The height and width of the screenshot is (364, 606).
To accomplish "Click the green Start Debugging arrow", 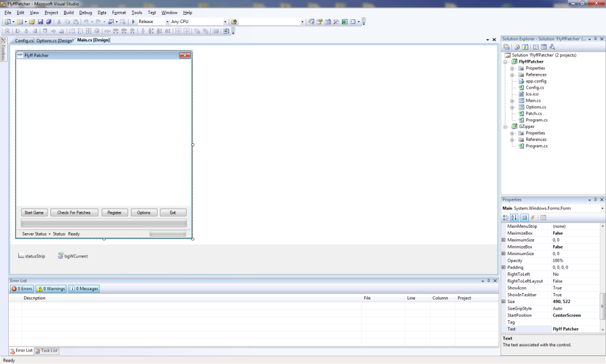I will point(134,22).
